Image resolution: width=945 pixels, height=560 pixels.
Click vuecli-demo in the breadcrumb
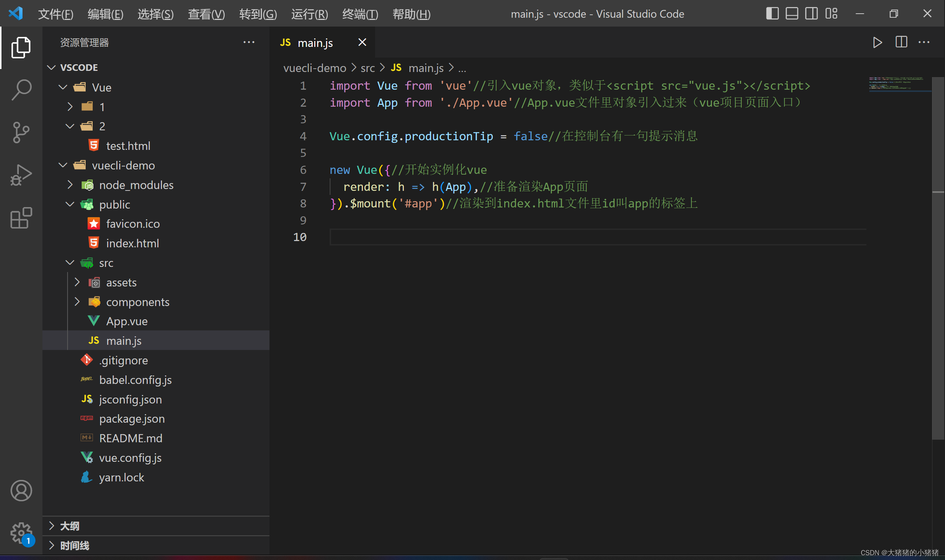[x=315, y=68]
